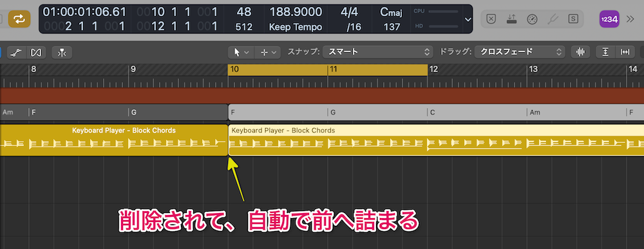The width and height of the screenshot is (644, 249).
Task: Select the red arrangement marker strip
Action: point(322,95)
